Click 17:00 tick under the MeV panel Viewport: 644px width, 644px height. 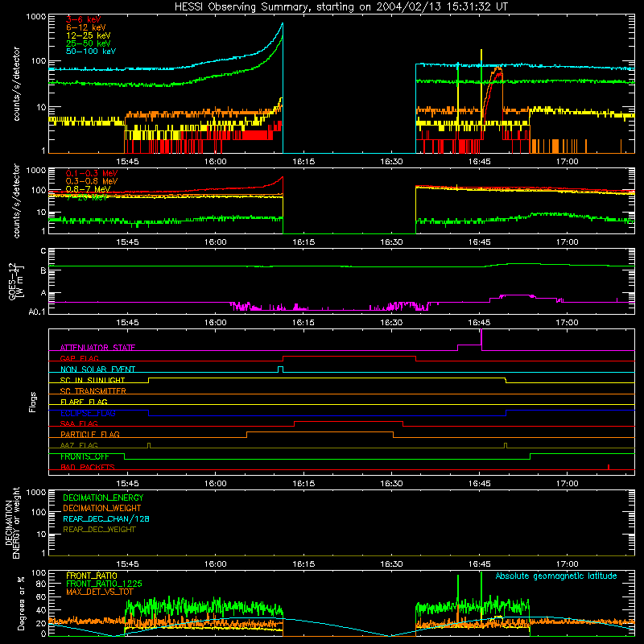568,242
